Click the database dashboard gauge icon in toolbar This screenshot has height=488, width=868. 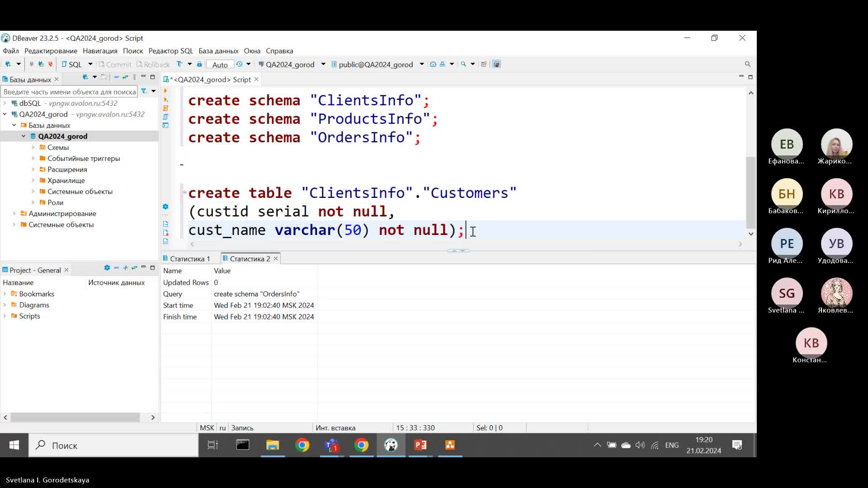(x=433, y=64)
